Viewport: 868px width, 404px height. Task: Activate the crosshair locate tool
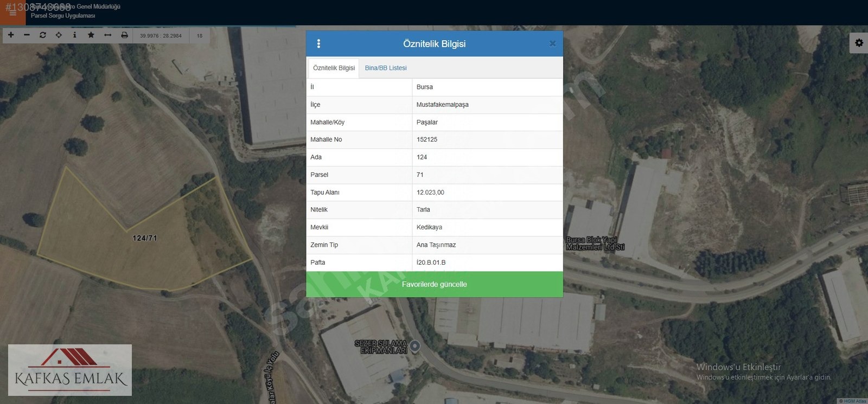[x=59, y=35]
